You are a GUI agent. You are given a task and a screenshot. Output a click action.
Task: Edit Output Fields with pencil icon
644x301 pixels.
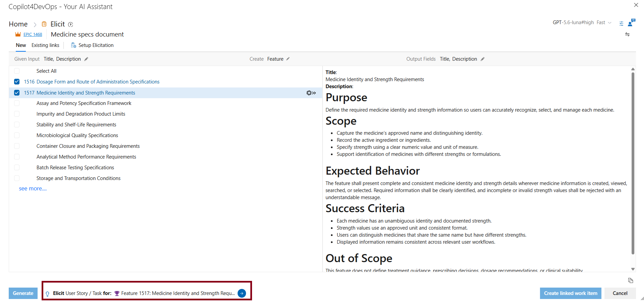tap(483, 59)
